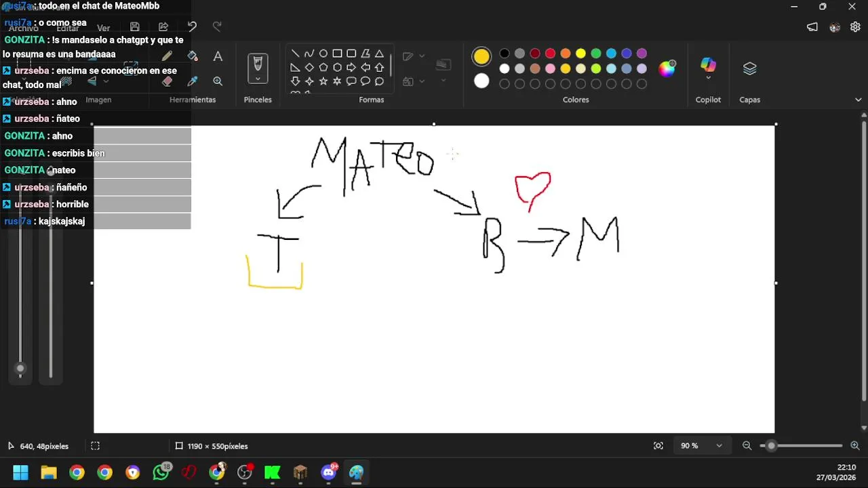The image size is (868, 488).
Task: Open the Edit colors wheel
Action: click(x=667, y=68)
